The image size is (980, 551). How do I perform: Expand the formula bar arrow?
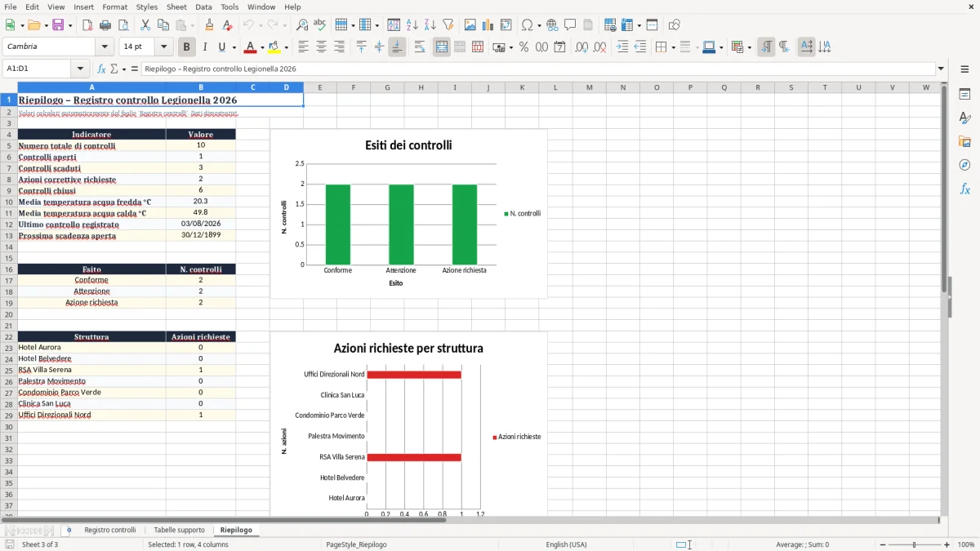[941, 69]
